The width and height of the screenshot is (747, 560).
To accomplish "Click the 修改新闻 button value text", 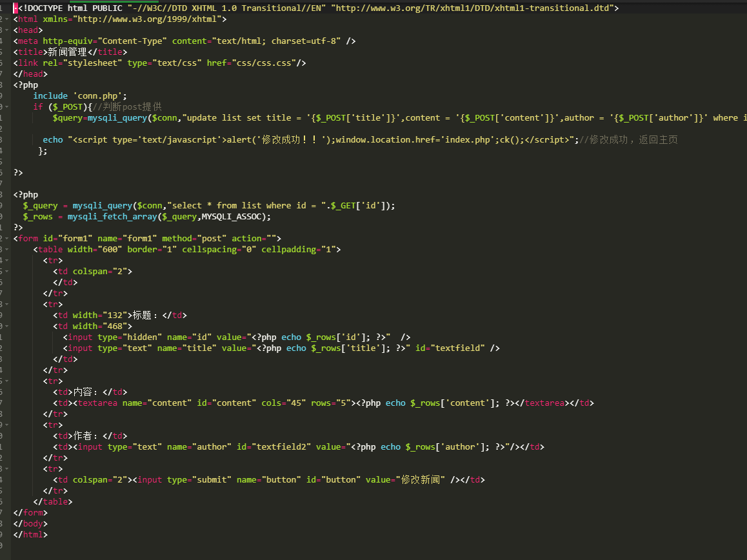I will coord(420,479).
